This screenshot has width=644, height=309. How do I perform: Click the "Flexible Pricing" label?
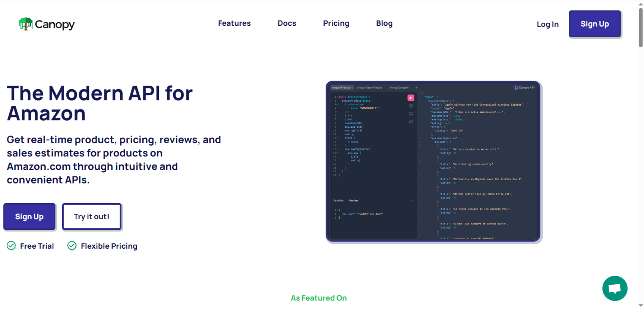109,246
